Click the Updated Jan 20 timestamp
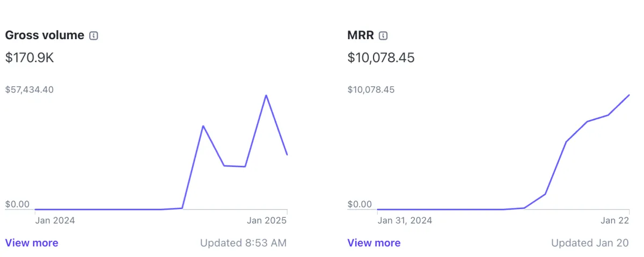Viewport: 644px width, 257px height. pyautogui.click(x=590, y=243)
